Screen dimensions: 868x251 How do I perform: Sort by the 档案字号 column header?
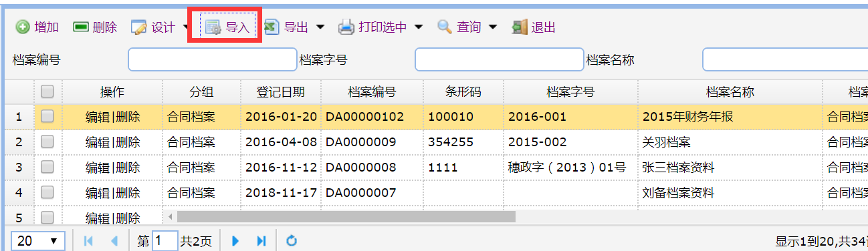click(570, 92)
